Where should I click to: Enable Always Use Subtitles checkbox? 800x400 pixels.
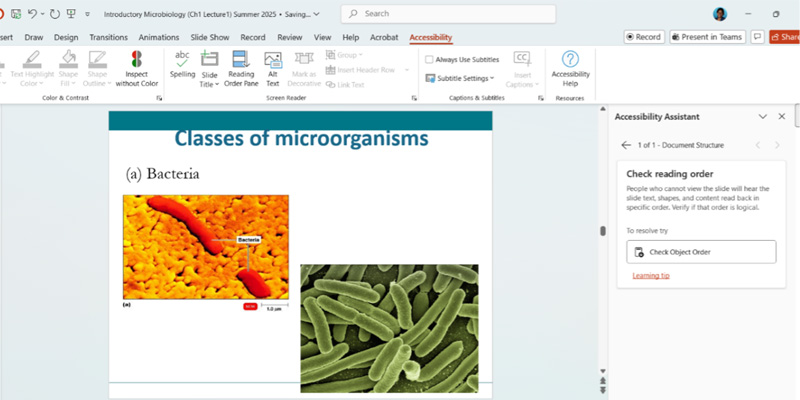pyautogui.click(x=430, y=60)
